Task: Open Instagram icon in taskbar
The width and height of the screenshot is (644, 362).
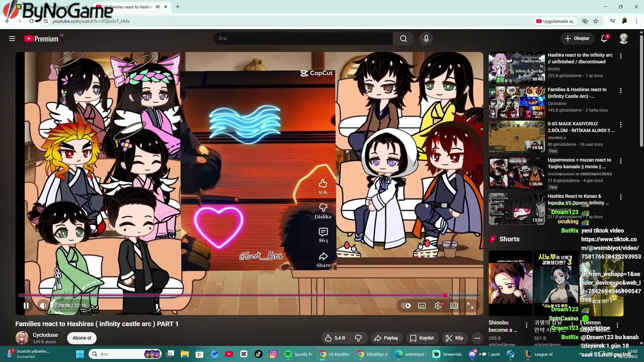Action: (x=273, y=354)
